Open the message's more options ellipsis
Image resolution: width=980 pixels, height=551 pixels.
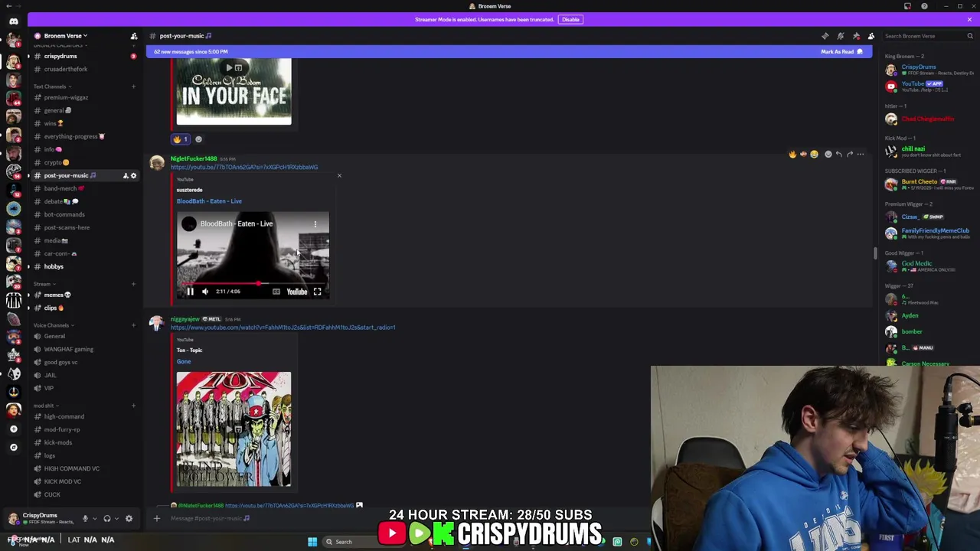pyautogui.click(x=860, y=155)
